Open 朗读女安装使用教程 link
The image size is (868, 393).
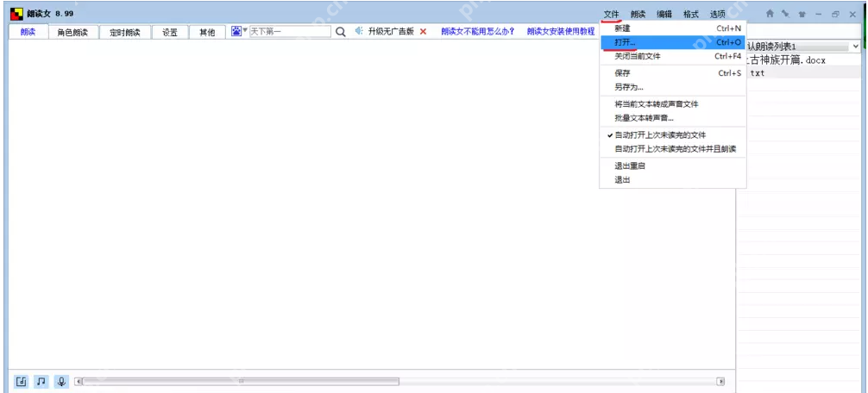561,32
